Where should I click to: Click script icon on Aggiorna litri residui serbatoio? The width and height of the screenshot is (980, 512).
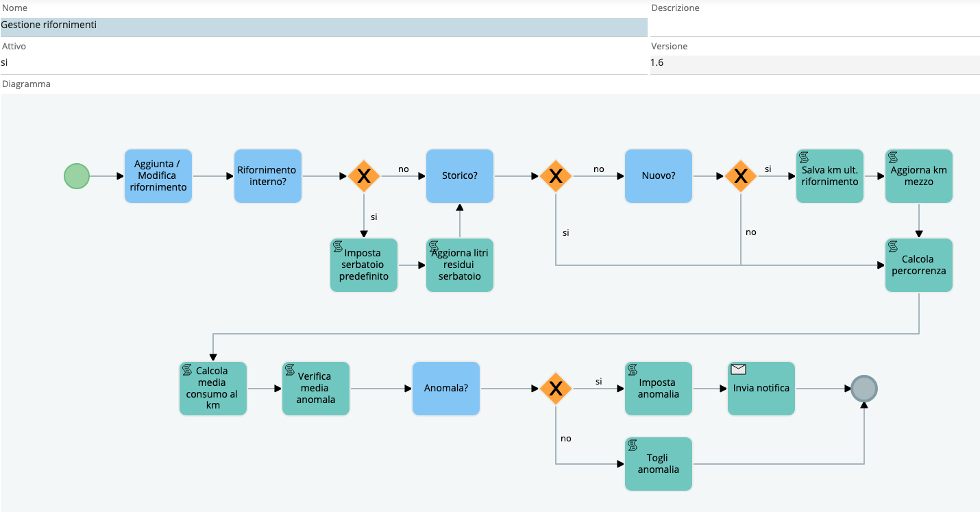(x=434, y=246)
